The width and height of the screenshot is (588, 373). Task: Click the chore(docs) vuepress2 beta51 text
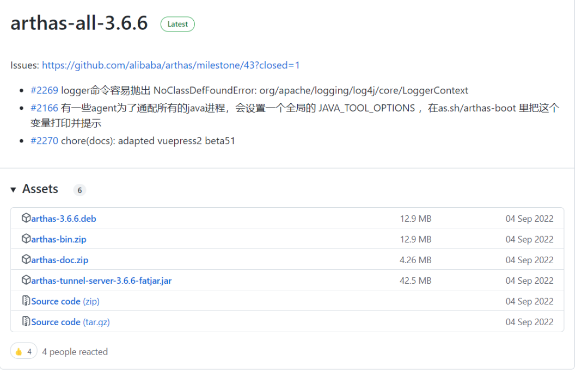point(148,141)
